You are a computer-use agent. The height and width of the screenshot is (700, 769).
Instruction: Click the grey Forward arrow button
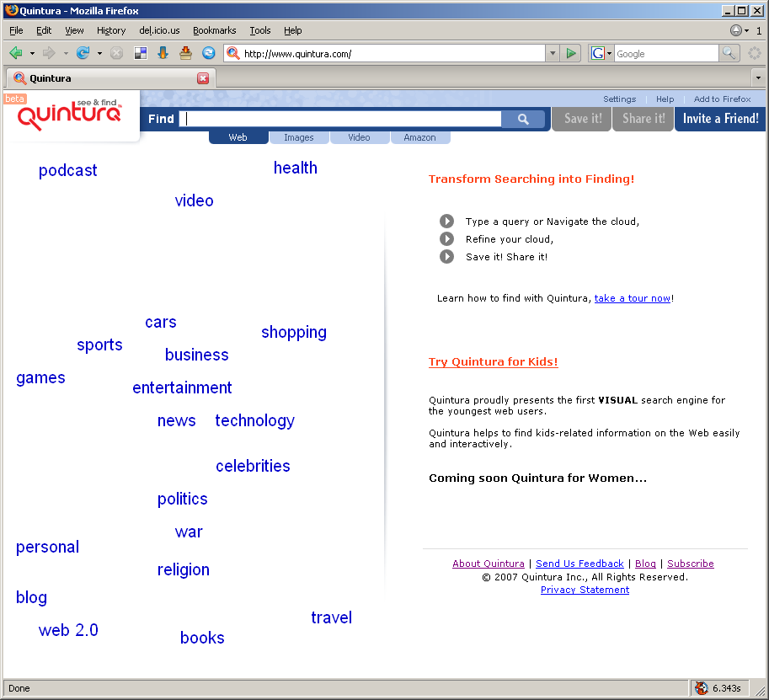(x=49, y=53)
